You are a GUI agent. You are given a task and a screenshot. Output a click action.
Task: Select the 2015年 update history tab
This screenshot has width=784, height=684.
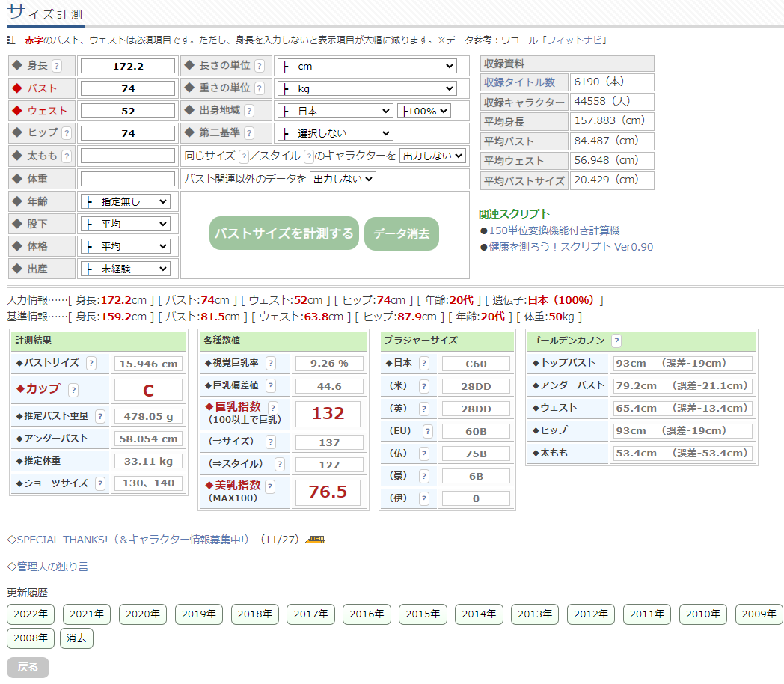[x=423, y=614]
